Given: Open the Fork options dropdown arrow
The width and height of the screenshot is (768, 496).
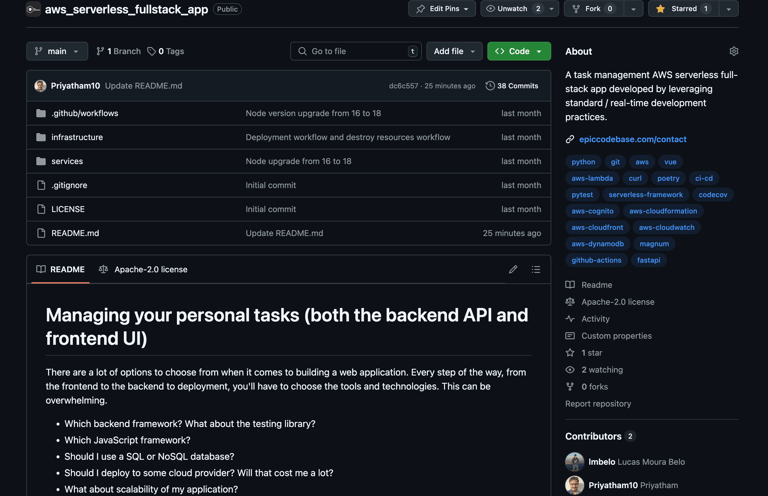Looking at the screenshot, I should [x=633, y=9].
